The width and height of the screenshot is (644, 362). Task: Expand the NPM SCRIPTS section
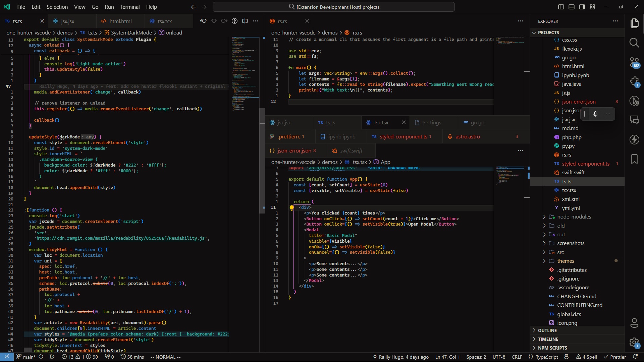[x=552, y=348]
